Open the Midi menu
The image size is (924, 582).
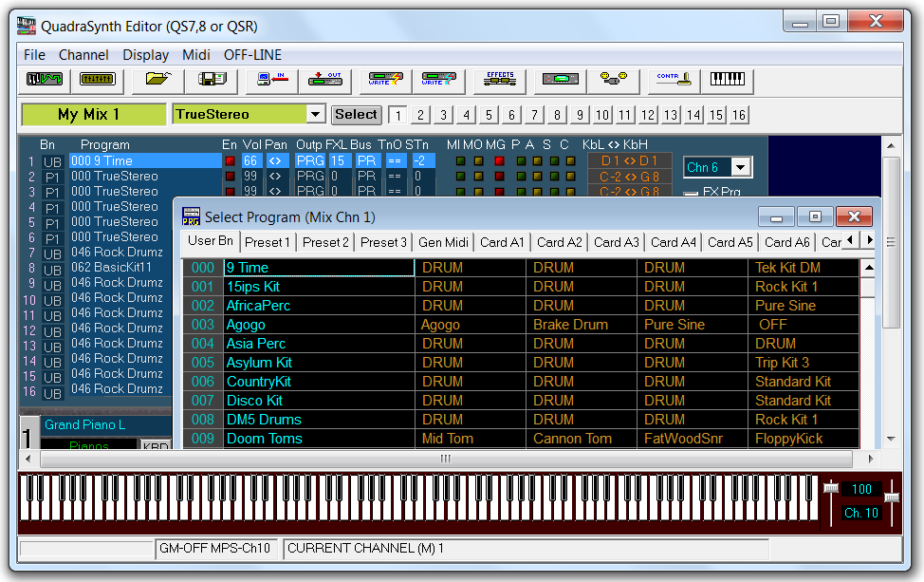[196, 55]
